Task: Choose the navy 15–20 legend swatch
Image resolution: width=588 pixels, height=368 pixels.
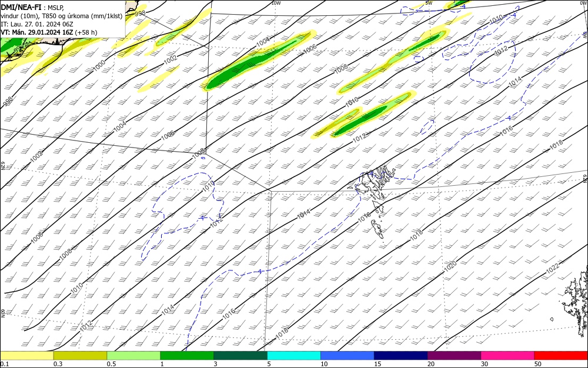Action: point(401,356)
